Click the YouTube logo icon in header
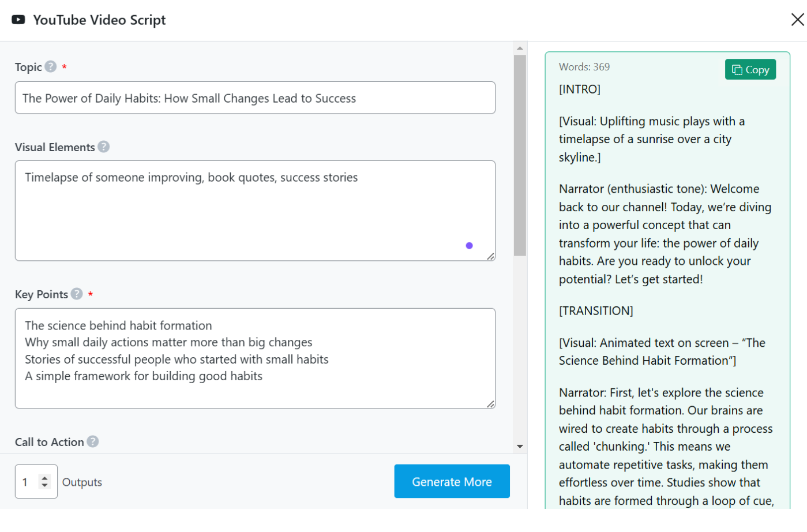 [x=18, y=20]
